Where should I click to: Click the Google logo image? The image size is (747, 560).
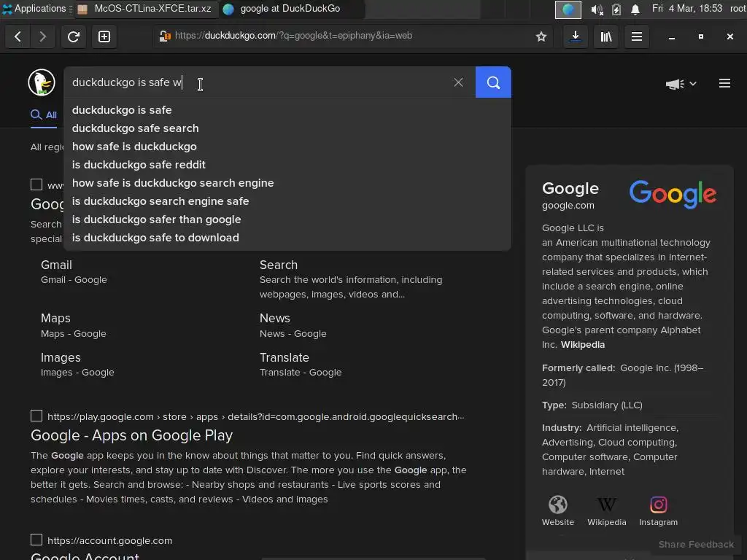tap(673, 194)
